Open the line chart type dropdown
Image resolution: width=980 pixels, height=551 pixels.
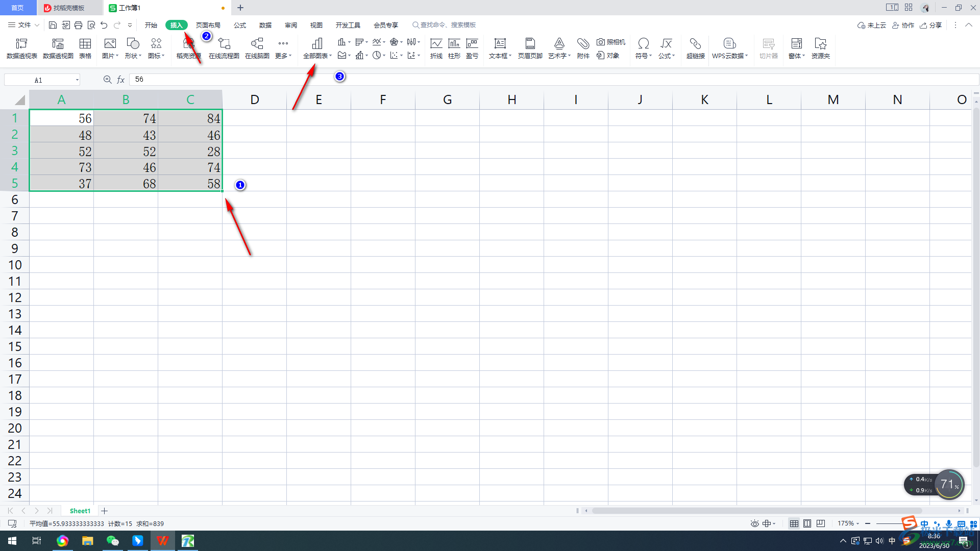click(x=379, y=42)
